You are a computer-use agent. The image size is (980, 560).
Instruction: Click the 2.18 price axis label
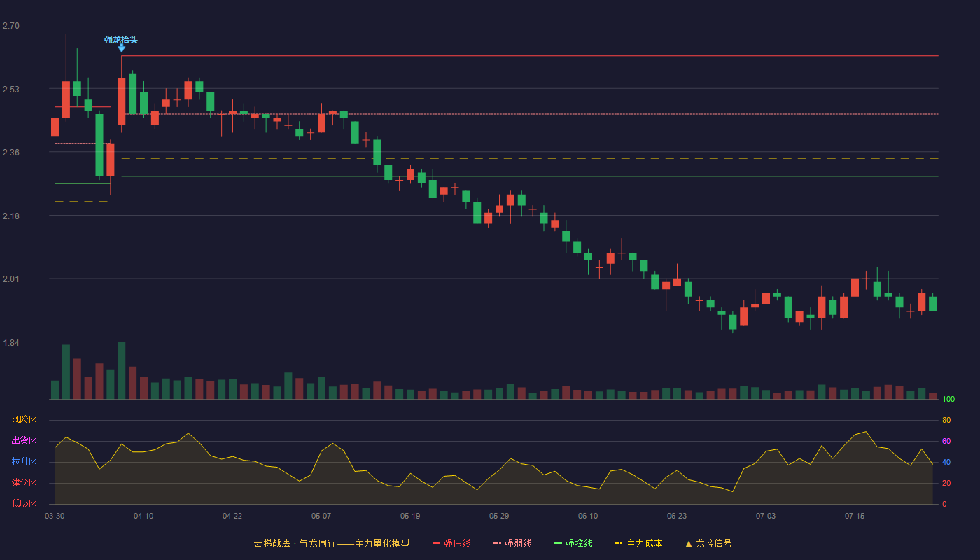coord(11,216)
